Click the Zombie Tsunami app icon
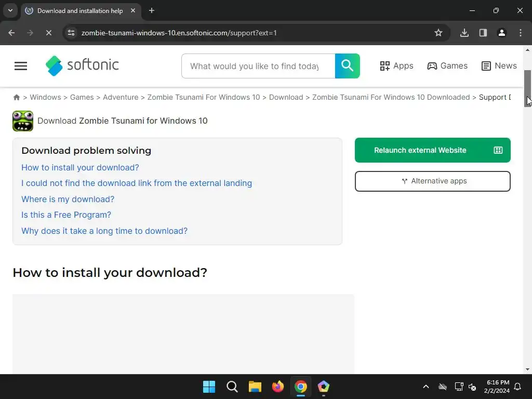Screen dimensions: 532x399 (23, 121)
